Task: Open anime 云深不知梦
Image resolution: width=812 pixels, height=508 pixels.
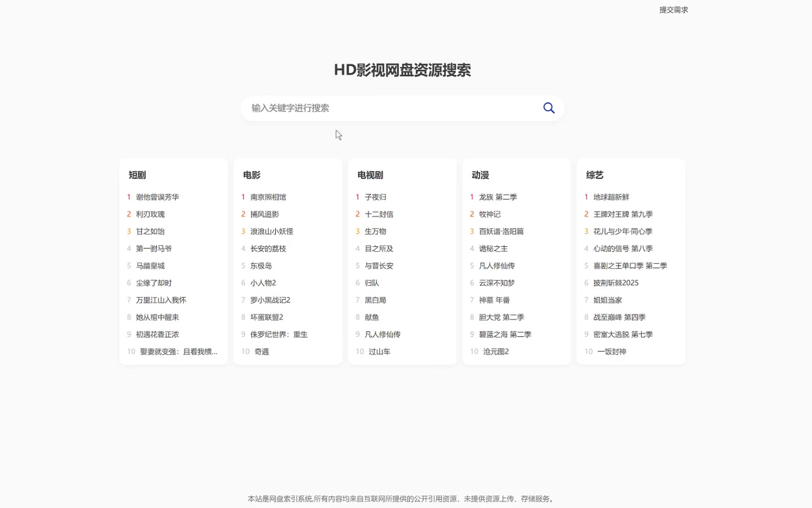Action: (x=497, y=283)
